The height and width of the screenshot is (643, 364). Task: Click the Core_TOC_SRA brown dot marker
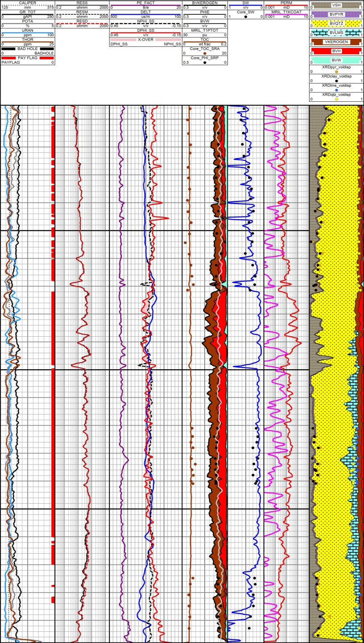click(x=204, y=53)
